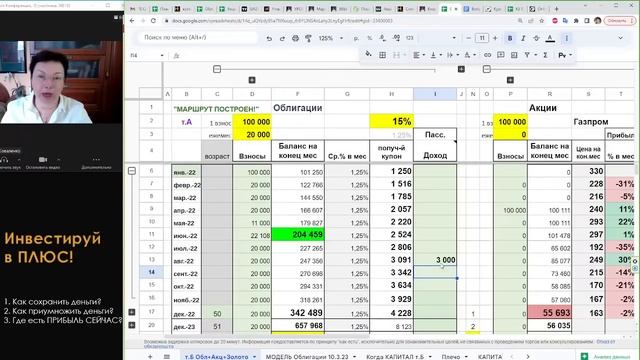Click the green cell 204 459

pyautogui.click(x=298, y=235)
